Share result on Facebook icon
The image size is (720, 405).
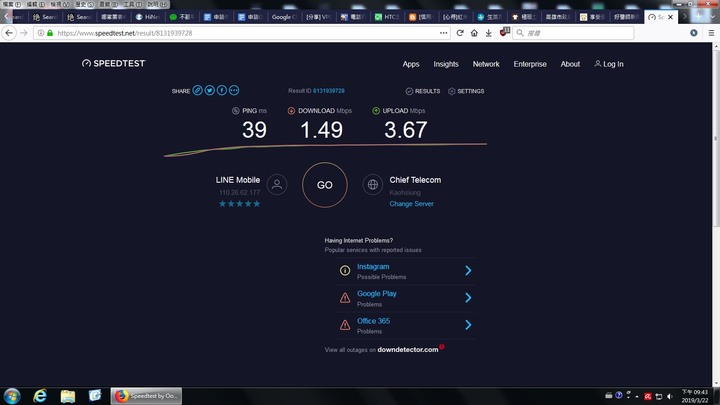coord(222,90)
